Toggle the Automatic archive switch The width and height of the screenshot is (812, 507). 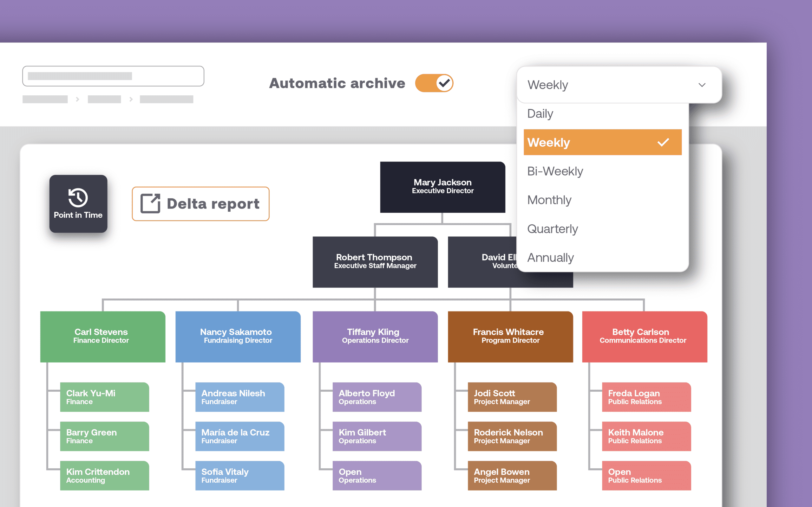[x=434, y=83]
